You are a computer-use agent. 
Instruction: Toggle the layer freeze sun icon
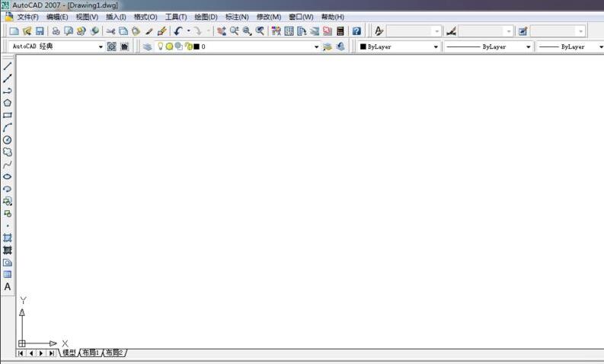click(x=169, y=46)
